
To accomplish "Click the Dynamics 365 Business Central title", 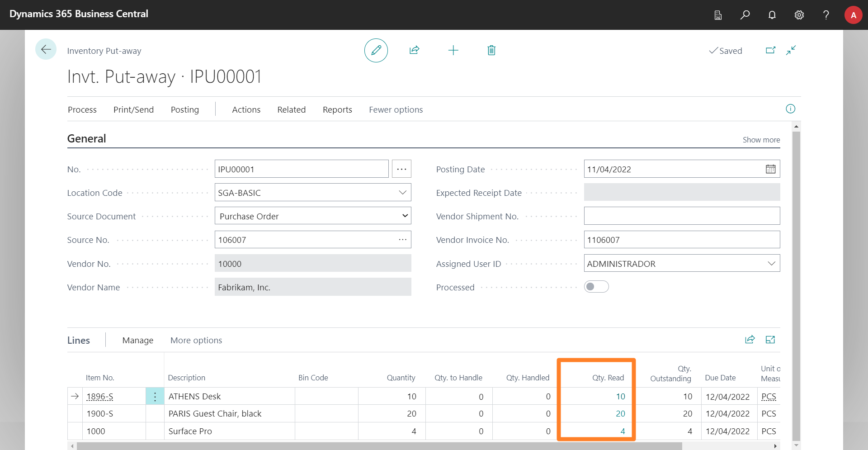I will point(79,14).
